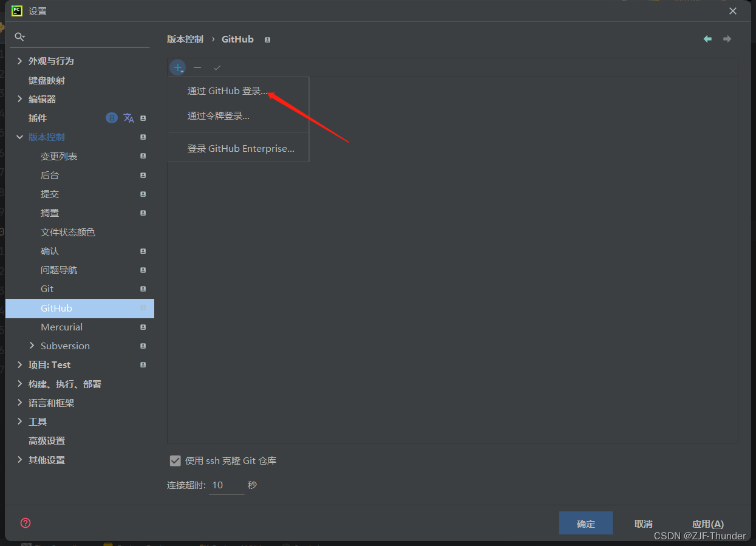Close the 设置 dialog

[733, 11]
